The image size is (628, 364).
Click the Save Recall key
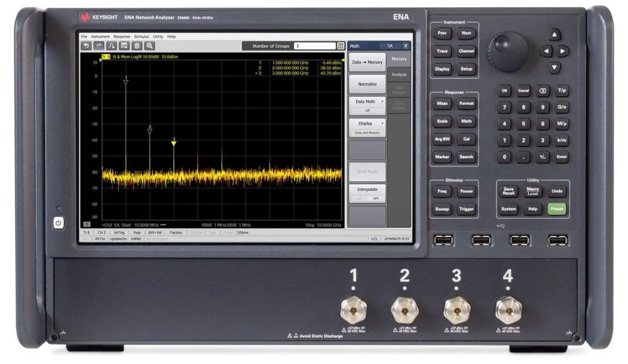pos(509,191)
